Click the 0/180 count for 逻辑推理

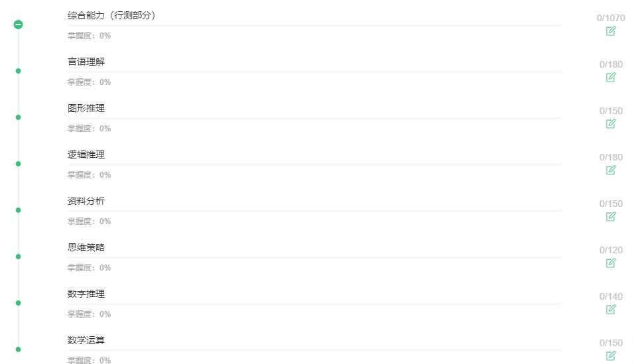pos(611,158)
